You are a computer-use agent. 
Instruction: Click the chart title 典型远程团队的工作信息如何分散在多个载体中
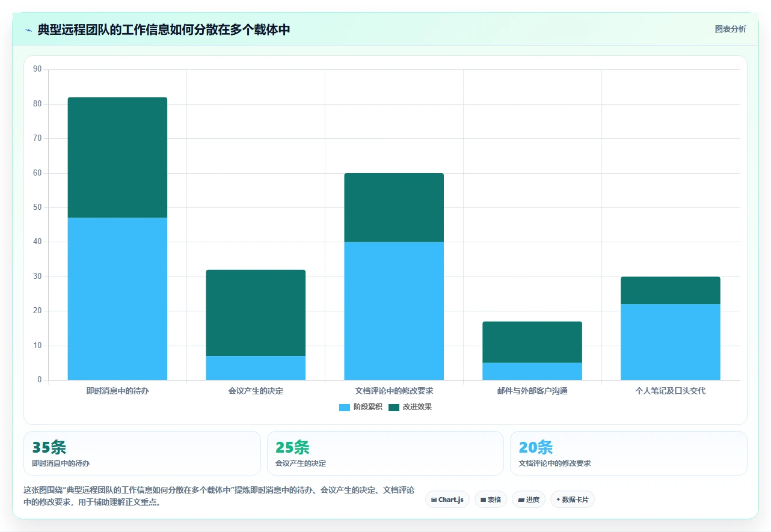(164, 29)
